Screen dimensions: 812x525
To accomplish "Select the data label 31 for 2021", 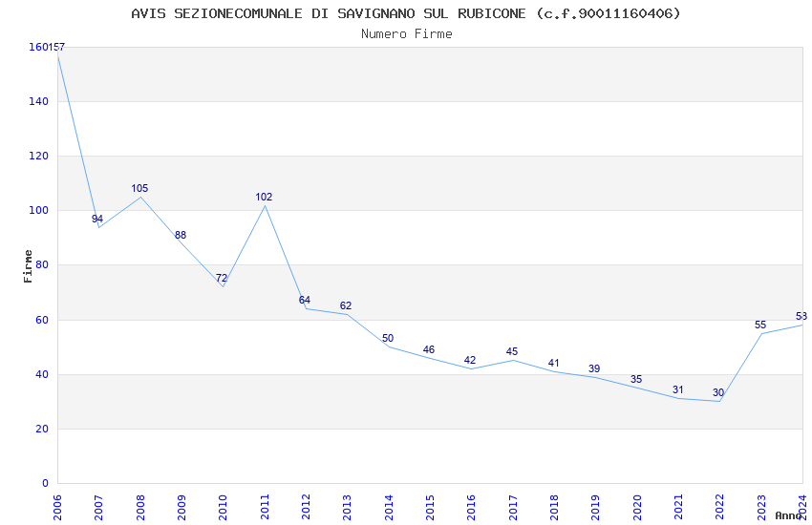I will coord(678,390).
